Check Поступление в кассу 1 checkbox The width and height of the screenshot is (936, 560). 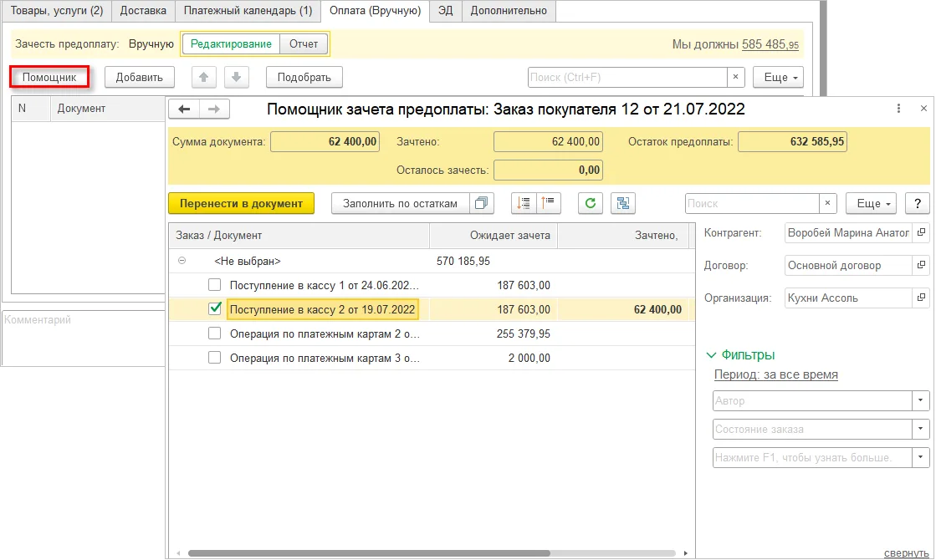point(214,285)
